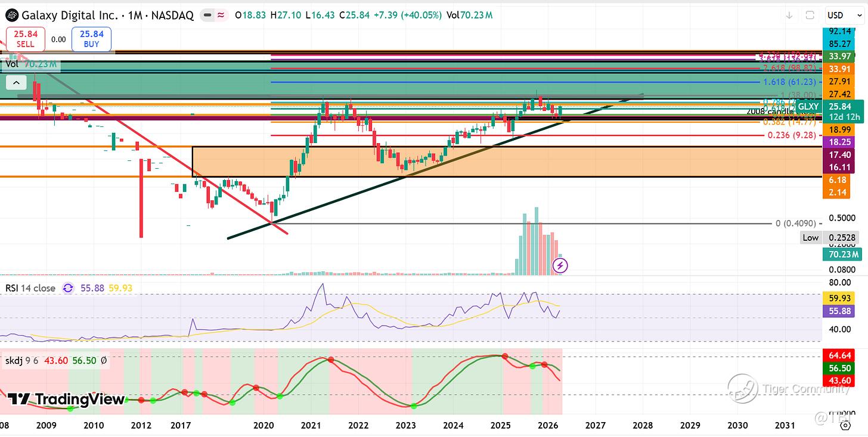Click the down arrow icon near USD
Viewport: 868px width, 437px height.
coord(790,15)
